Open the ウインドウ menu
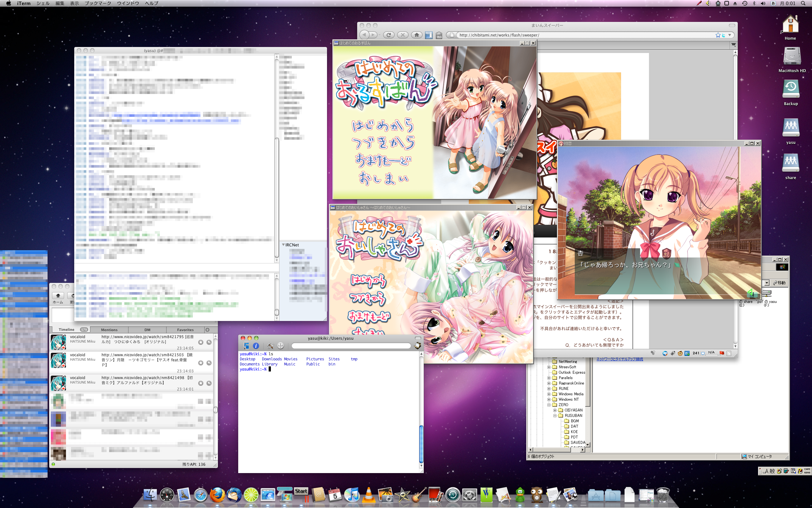The image size is (812, 508). pyautogui.click(x=128, y=3)
